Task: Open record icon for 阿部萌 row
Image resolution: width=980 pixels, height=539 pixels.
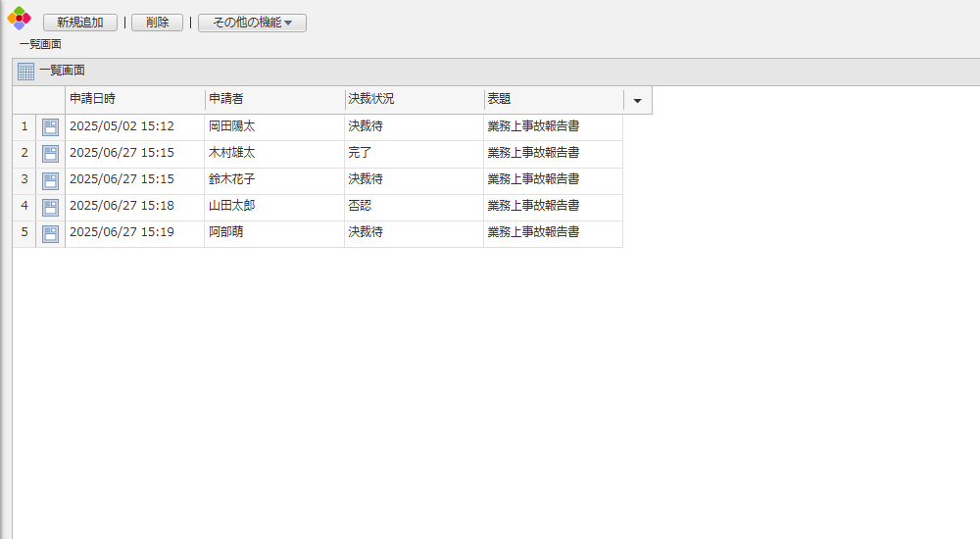Action: coord(50,233)
